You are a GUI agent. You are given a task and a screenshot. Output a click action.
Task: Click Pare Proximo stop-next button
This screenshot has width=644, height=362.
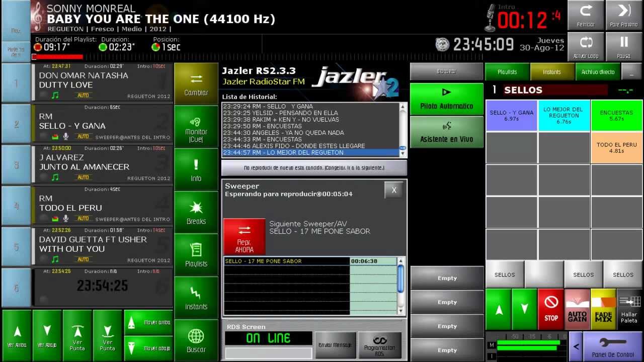tap(624, 15)
